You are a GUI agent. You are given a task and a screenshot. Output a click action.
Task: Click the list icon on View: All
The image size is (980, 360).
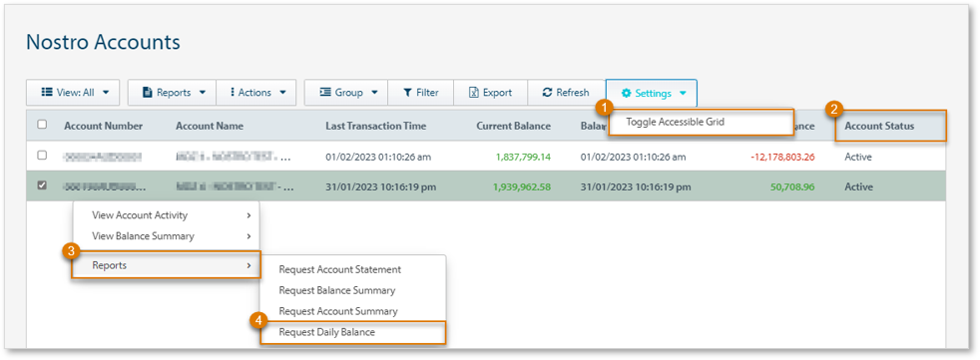coord(46,93)
